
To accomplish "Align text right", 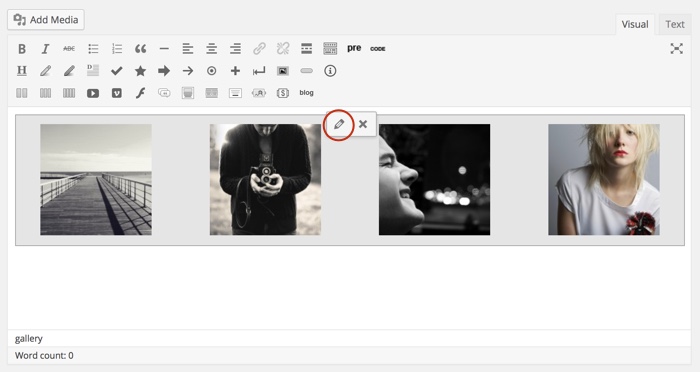I will (x=235, y=49).
